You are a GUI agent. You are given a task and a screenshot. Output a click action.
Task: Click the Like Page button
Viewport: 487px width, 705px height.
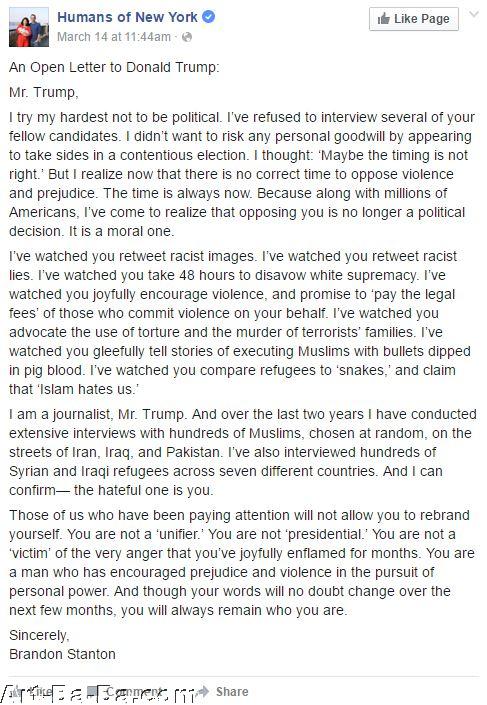414,19
